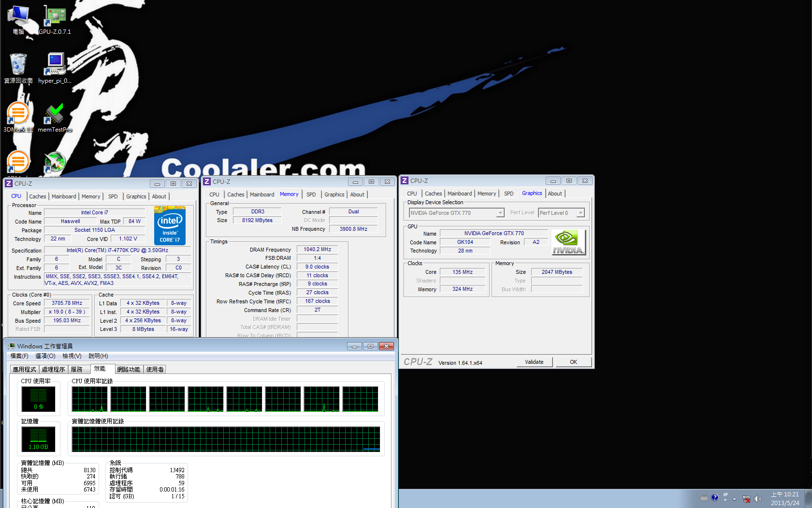Click the GPU memory Size value 2047 MBytes
The width and height of the screenshot is (812, 508).
coord(557,272)
